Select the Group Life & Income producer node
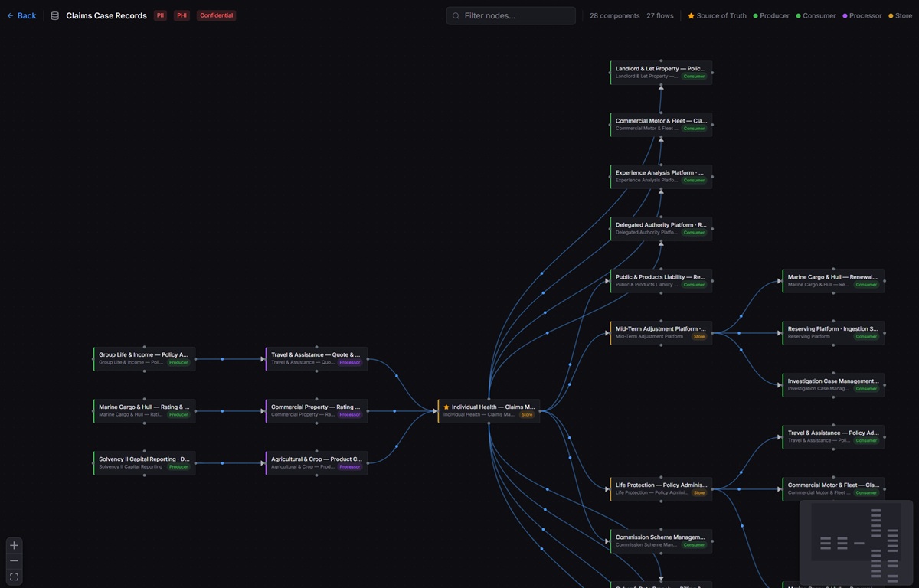 (145, 358)
